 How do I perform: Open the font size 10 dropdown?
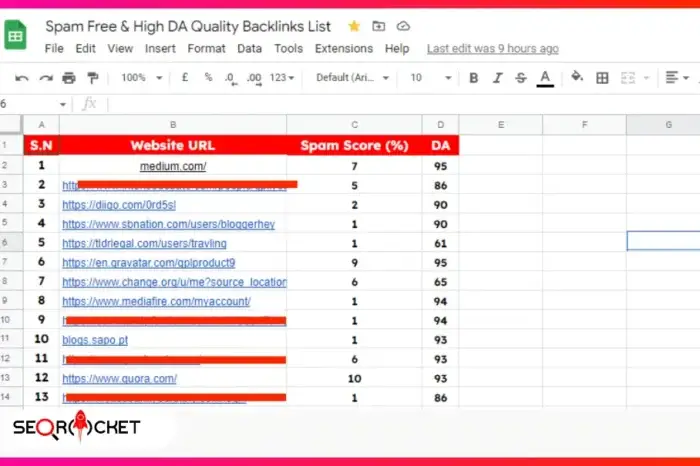click(430, 78)
